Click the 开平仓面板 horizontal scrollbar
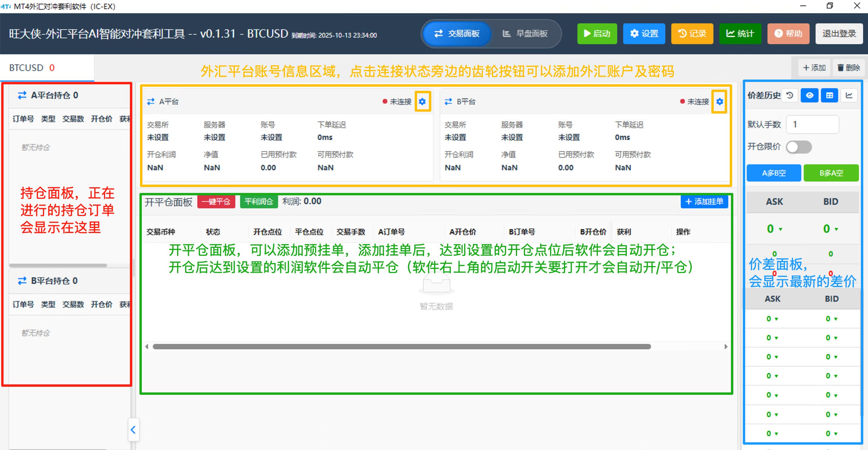This screenshot has width=868, height=450. coord(401,346)
